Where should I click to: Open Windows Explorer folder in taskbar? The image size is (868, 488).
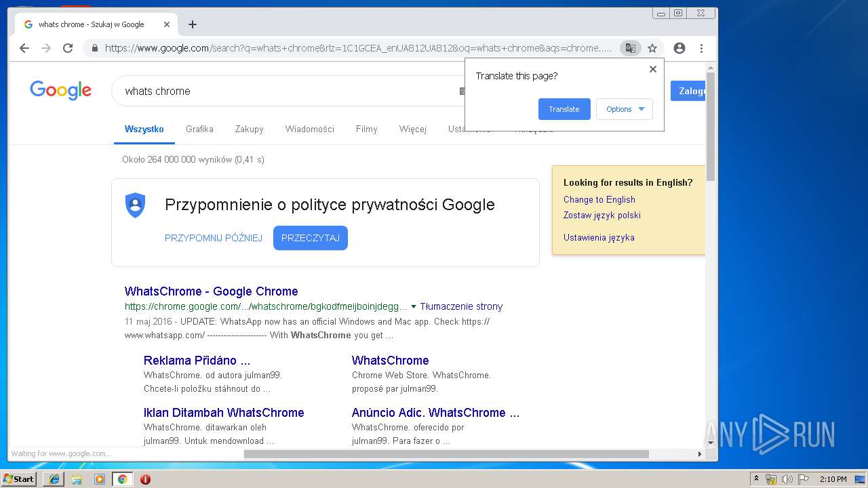pos(77,479)
